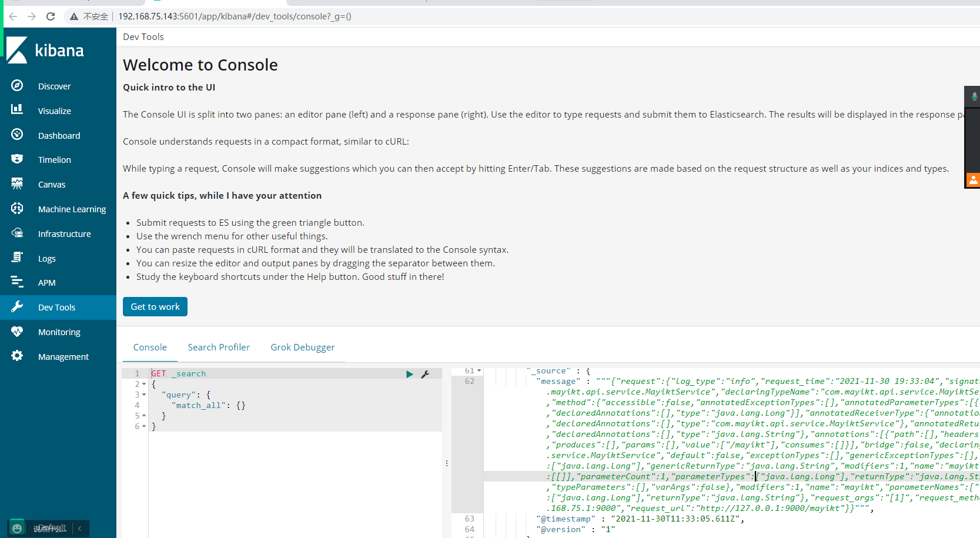This screenshot has width=980, height=538.
Task: Toggle fold marker at editor line 6
Action: click(x=144, y=426)
